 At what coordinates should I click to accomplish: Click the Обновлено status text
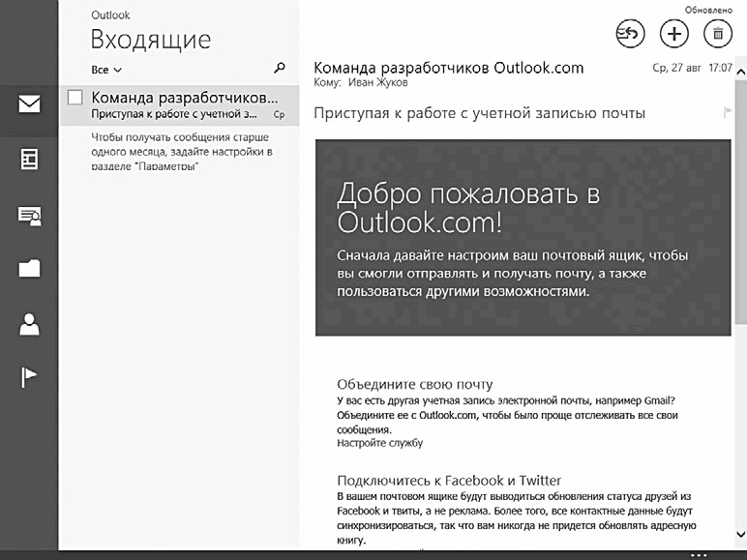708,10
